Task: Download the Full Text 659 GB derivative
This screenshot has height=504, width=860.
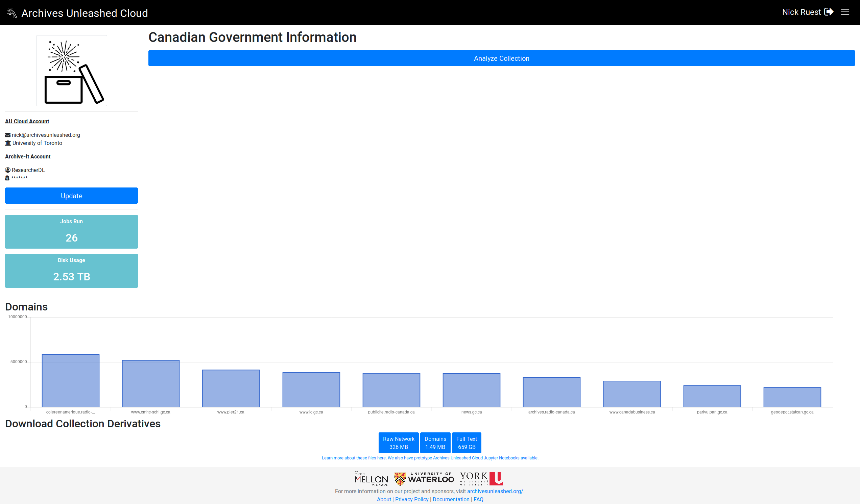Action: pos(467,443)
